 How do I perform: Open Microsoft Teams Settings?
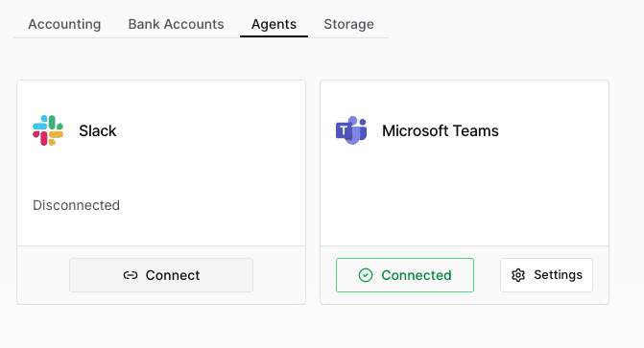pos(546,275)
